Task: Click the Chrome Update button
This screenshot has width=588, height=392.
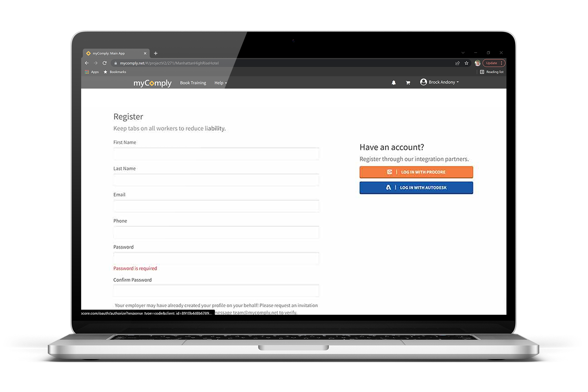Action: pyautogui.click(x=491, y=63)
